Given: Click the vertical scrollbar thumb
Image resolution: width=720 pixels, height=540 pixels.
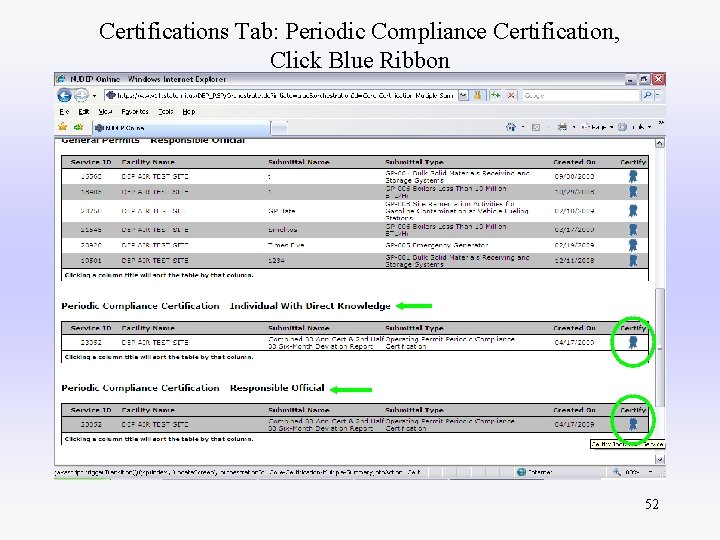Looking at the screenshot, I should click(x=659, y=347).
